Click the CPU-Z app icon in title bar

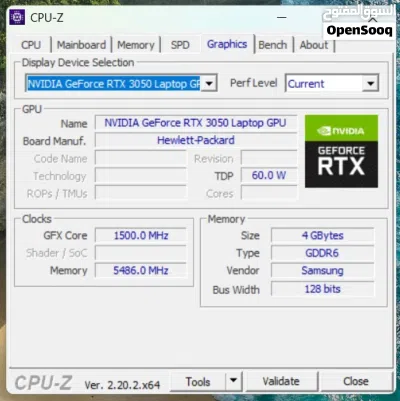[17, 17]
